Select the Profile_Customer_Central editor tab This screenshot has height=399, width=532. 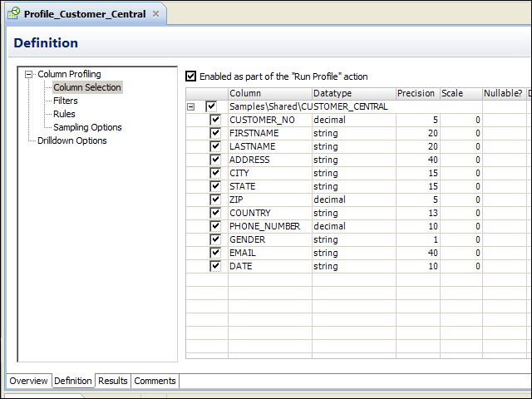point(85,14)
